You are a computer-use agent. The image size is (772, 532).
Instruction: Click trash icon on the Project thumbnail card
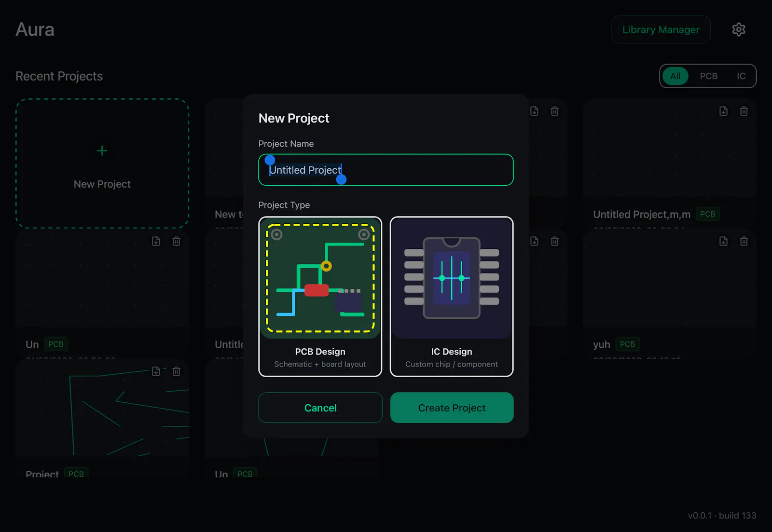click(177, 371)
